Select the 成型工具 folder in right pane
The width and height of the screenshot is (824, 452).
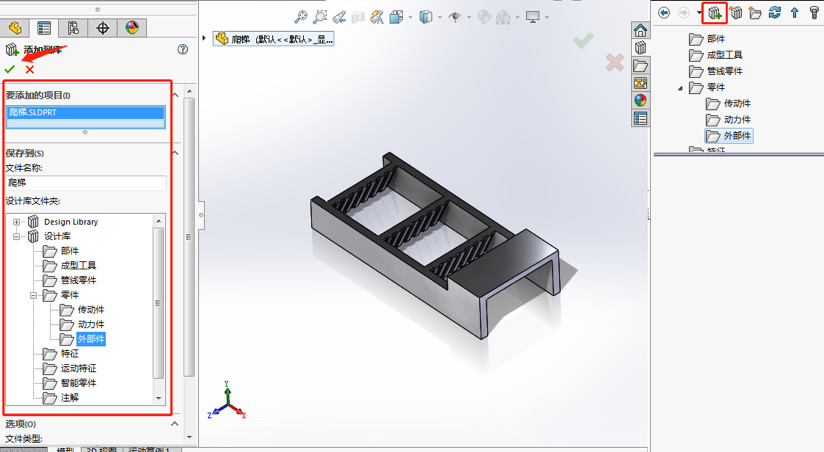724,55
